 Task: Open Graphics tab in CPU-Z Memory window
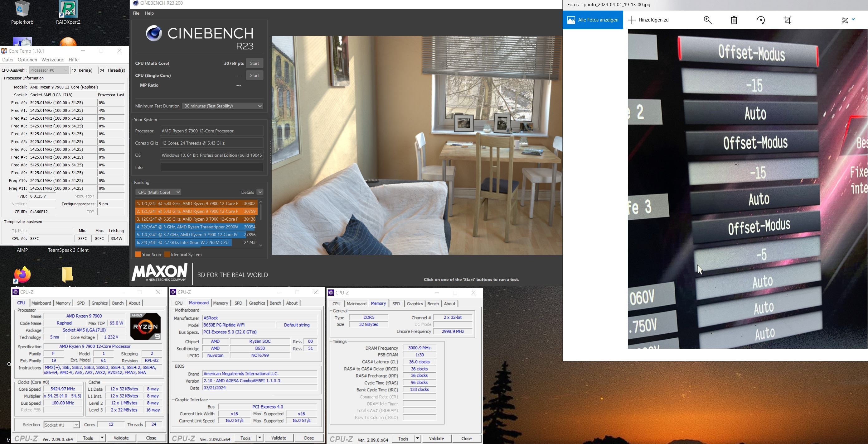click(x=415, y=303)
